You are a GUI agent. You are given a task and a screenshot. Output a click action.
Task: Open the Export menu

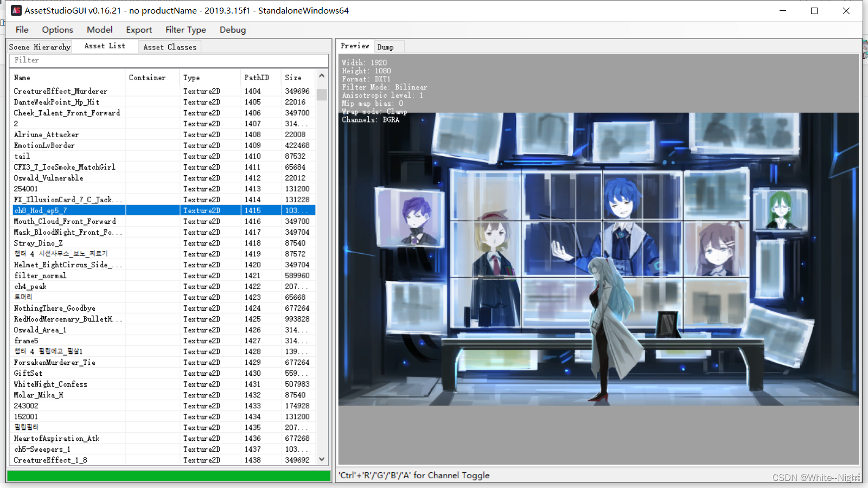139,30
